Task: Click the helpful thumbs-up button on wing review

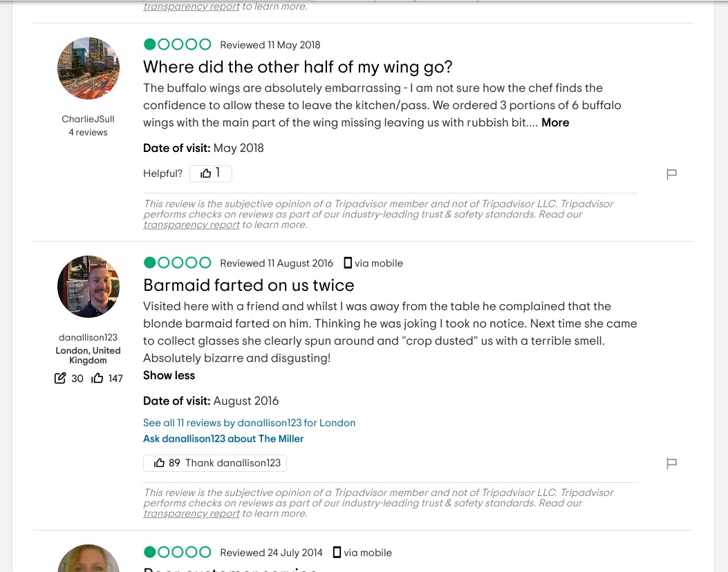Action: (210, 173)
